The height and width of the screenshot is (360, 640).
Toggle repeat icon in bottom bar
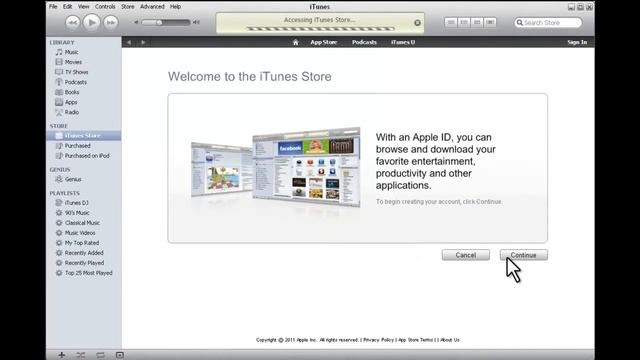(x=100, y=355)
